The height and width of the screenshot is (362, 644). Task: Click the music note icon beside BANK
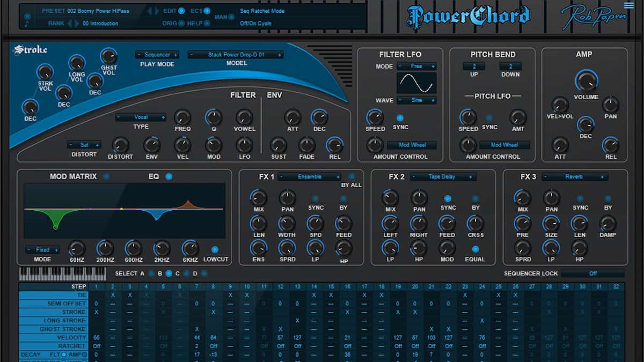click(27, 24)
